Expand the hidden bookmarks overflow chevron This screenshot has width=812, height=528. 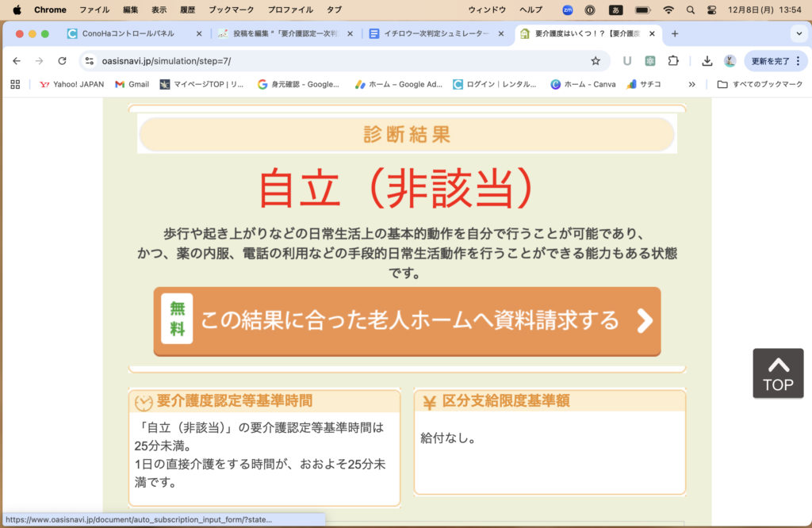(x=691, y=84)
